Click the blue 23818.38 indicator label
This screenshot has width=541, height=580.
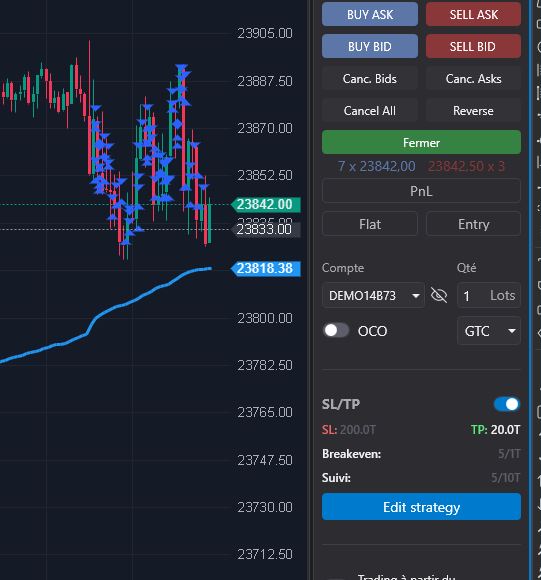(x=265, y=269)
